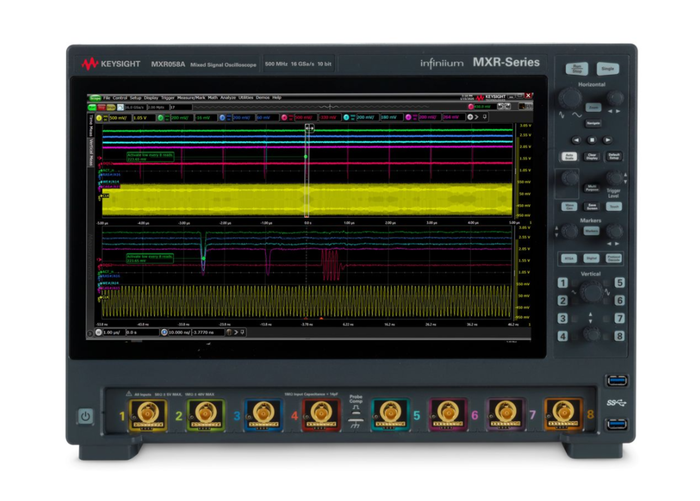Edit the 1.00 µs/ horizontal scale field
Screen dimensions: 700x501
pos(113,332)
